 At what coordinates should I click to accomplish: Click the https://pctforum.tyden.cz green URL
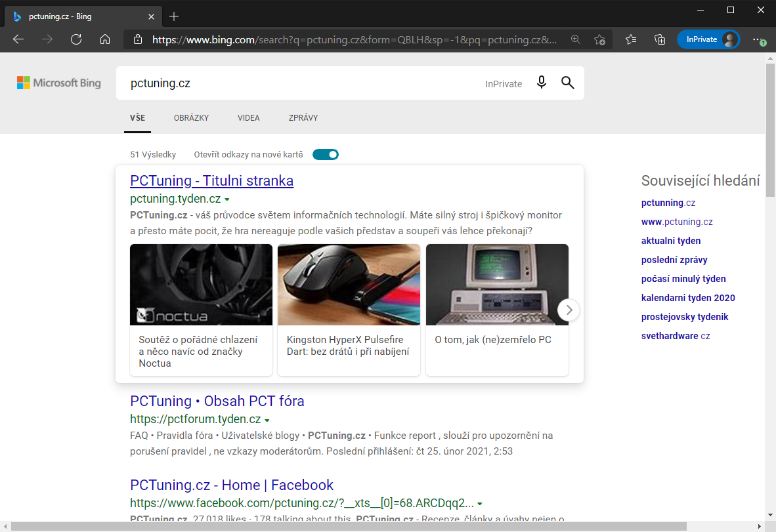[195, 419]
